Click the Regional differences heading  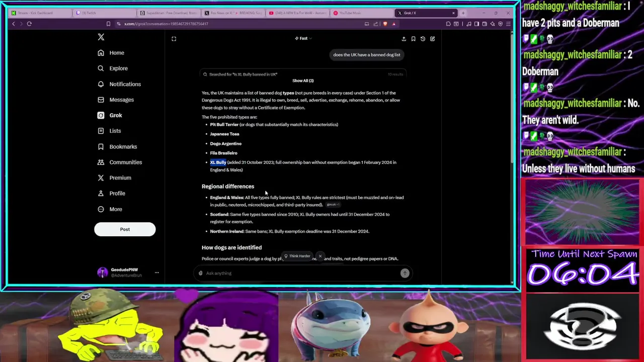point(228,187)
